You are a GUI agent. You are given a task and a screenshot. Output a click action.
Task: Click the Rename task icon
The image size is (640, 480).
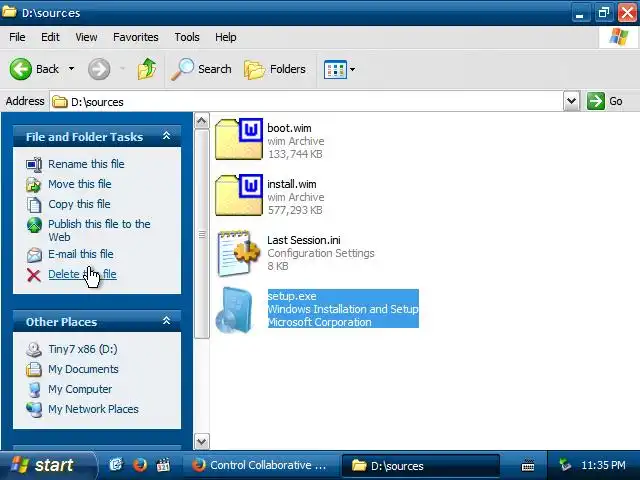[x=34, y=164]
